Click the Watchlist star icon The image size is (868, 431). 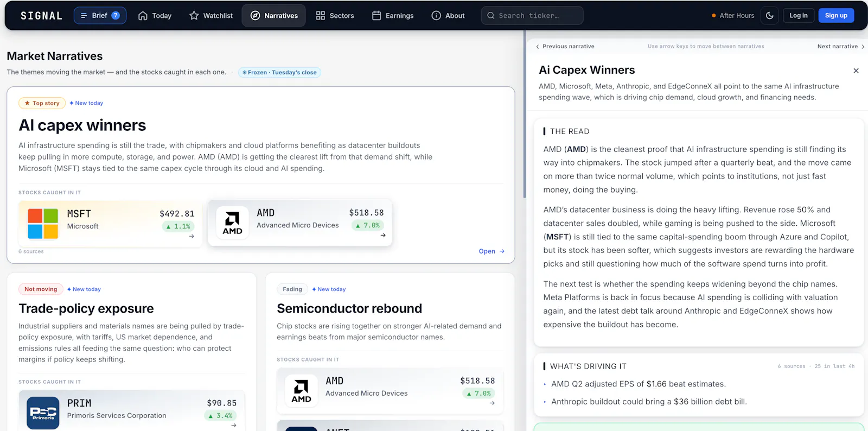coord(194,16)
